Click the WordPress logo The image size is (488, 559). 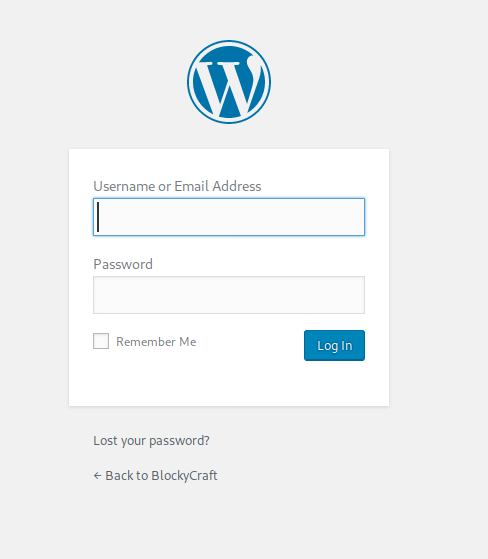point(229,82)
